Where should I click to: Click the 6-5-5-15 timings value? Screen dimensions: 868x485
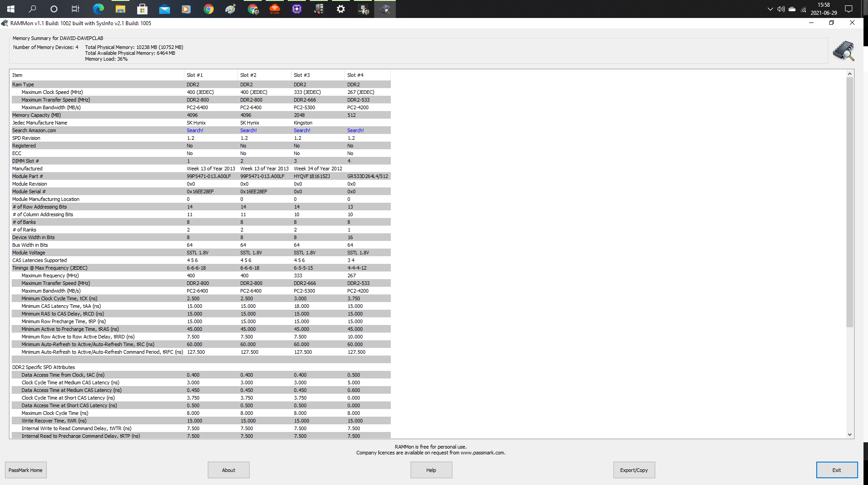click(304, 268)
